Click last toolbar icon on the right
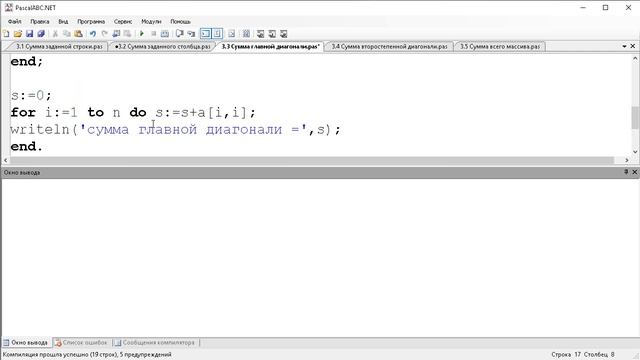 pyautogui.click(x=284, y=34)
